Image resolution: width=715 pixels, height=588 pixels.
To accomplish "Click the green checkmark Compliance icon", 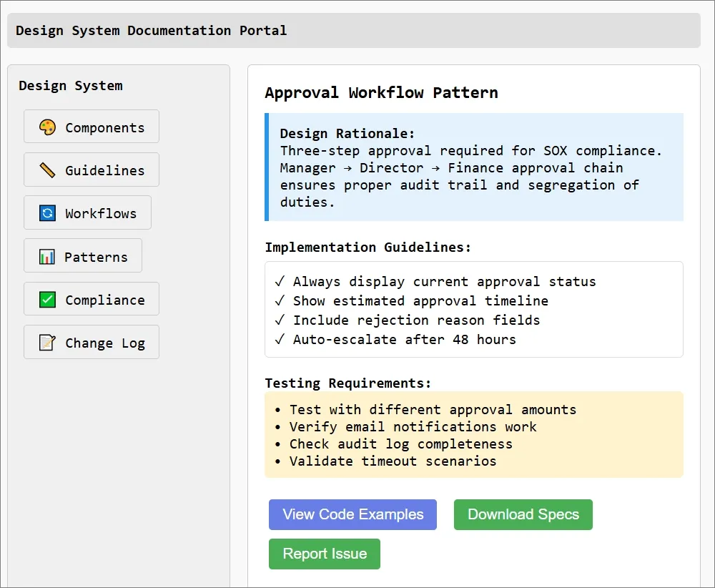I will pos(47,300).
